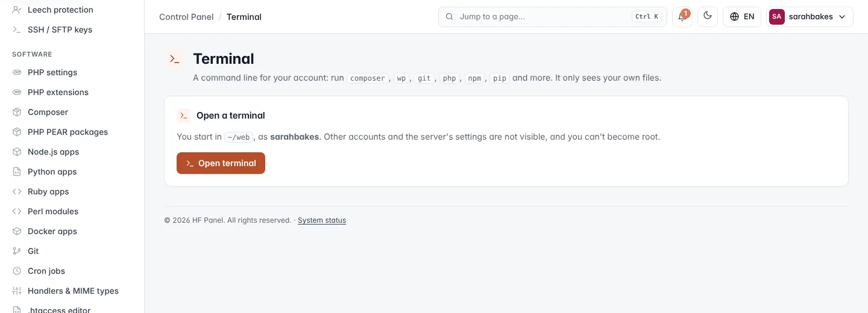
Task: Open the System status link
Action: [x=322, y=220]
